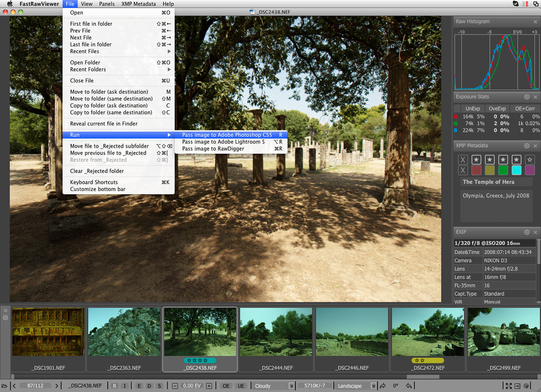The image size is (541, 392).
Task: Click the open-folder icon in bottom bar
Action: pyautogui.click(x=5, y=386)
